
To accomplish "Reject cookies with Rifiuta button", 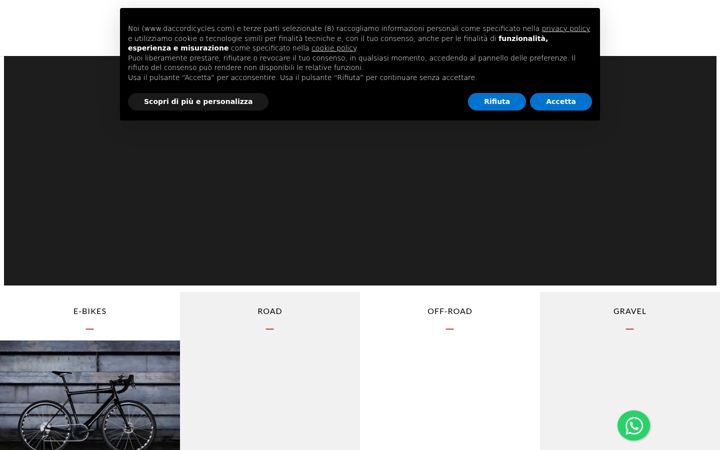I will coord(496,101).
